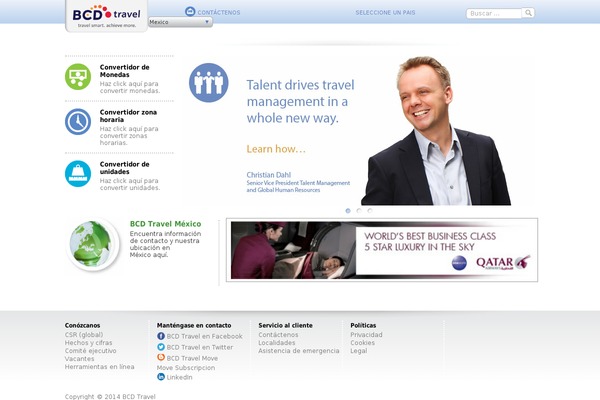600x400 pixels.
Task: Select the first carousel slide dot
Action: pos(348,211)
